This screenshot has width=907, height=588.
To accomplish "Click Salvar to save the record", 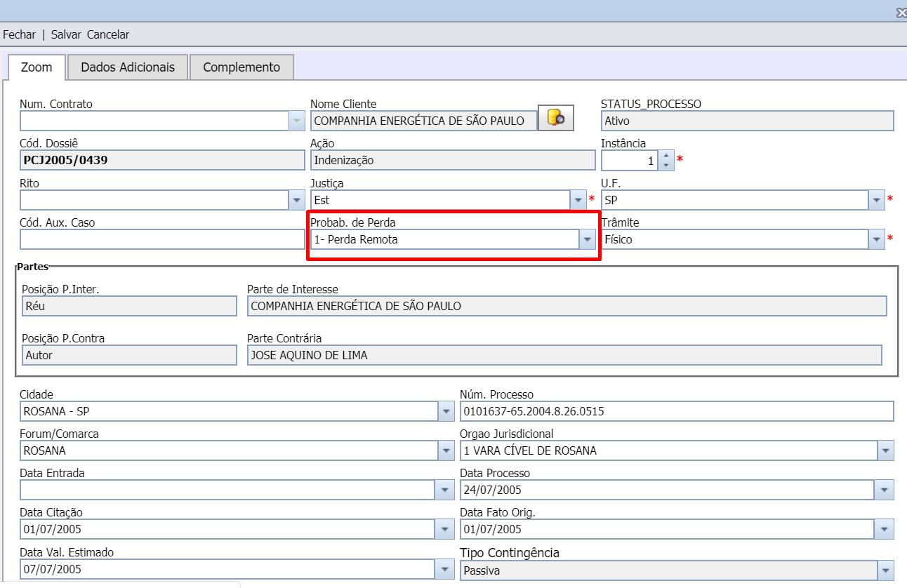I will coord(66,34).
